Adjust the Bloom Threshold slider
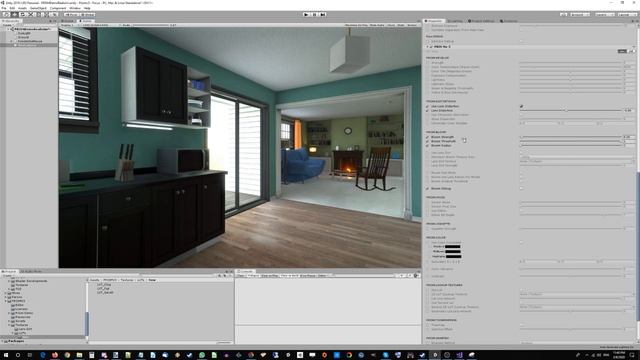 click(571, 141)
